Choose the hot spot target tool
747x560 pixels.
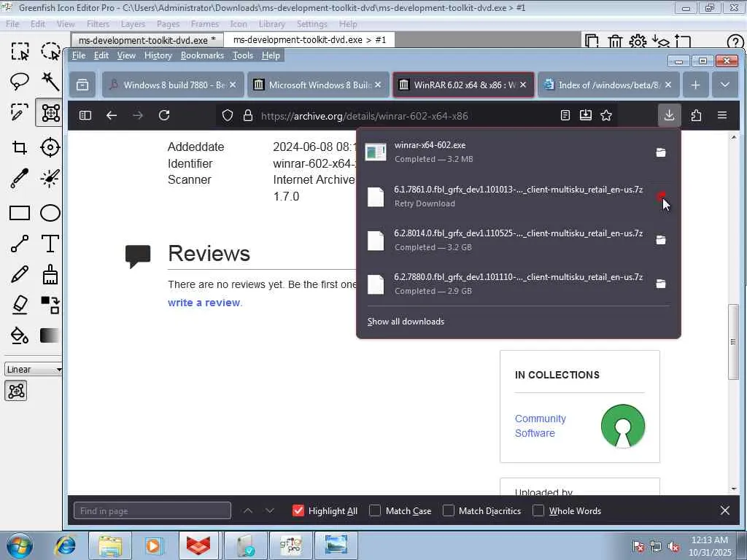pyautogui.click(x=50, y=147)
